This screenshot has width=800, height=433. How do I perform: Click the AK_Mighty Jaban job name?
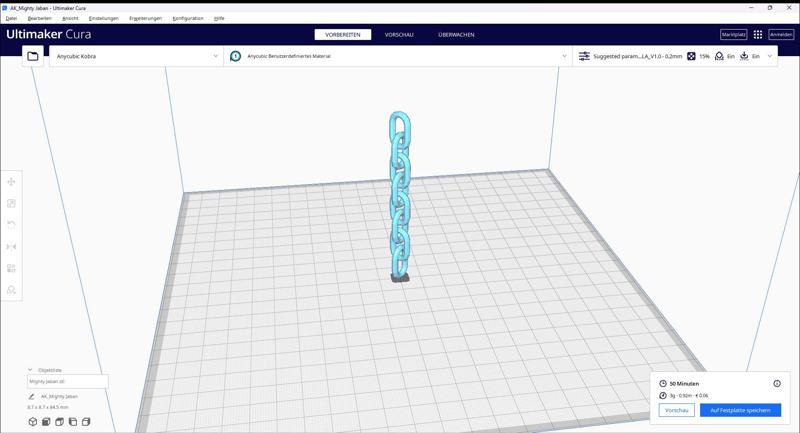(x=59, y=396)
